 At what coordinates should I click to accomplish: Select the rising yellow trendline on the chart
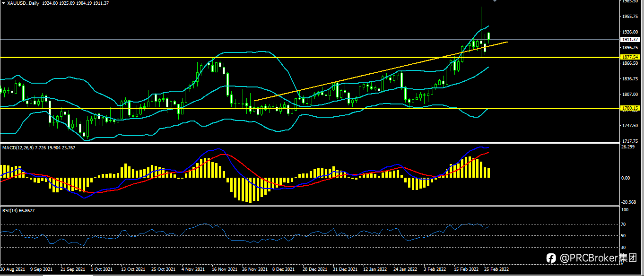[381, 71]
